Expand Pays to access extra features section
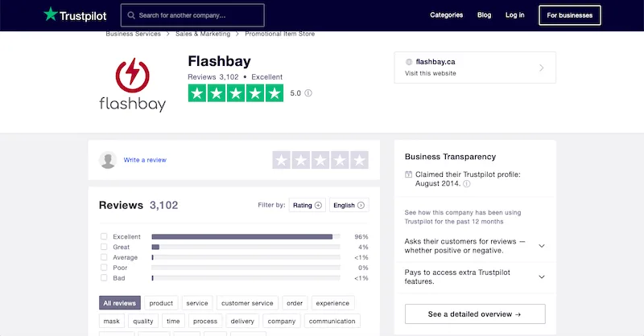 [x=542, y=277]
